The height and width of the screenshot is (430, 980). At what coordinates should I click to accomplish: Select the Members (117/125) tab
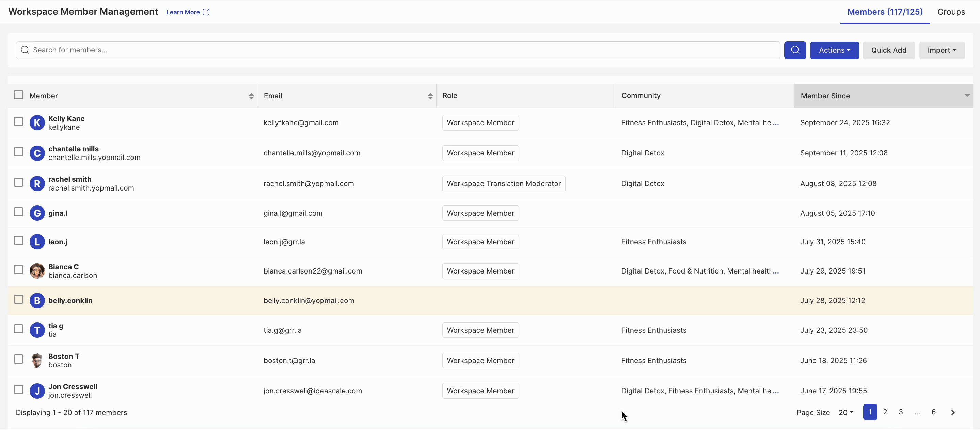coord(885,12)
